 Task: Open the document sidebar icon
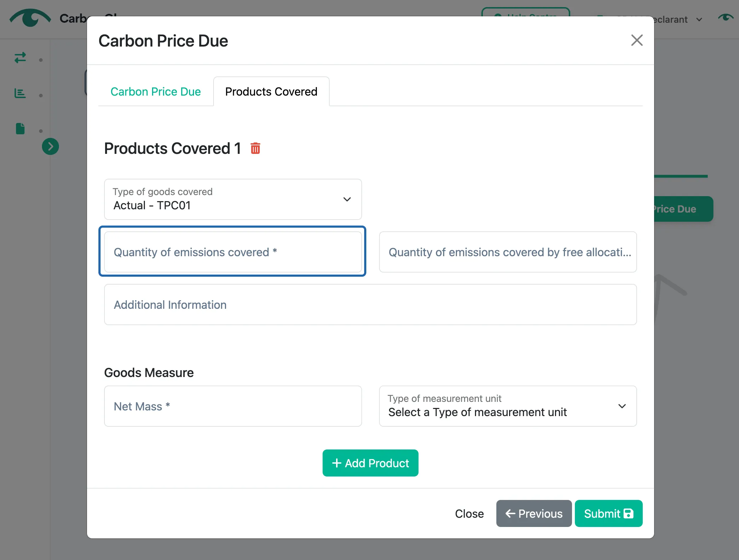(x=20, y=128)
